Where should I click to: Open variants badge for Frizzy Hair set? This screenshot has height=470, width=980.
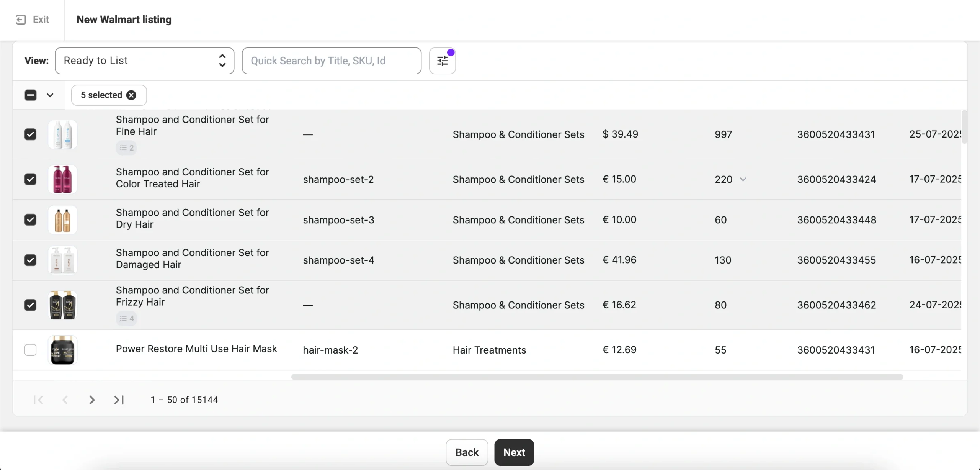[126, 318]
